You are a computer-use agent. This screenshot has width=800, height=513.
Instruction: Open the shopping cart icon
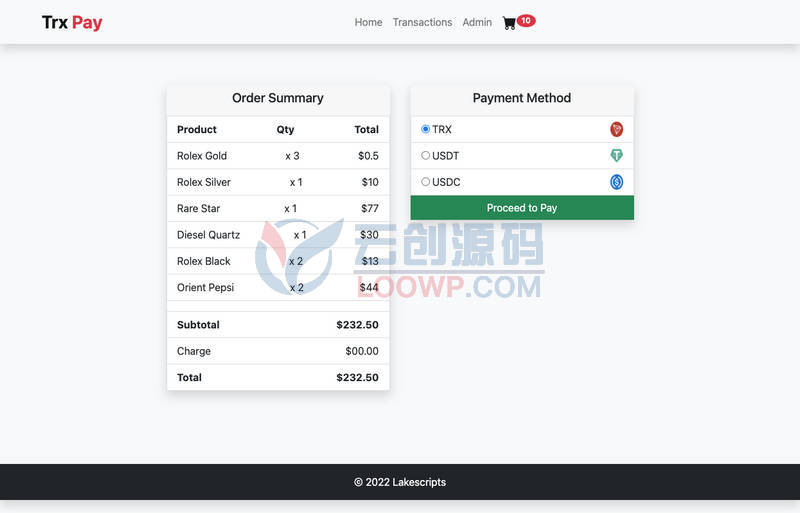[x=509, y=23]
